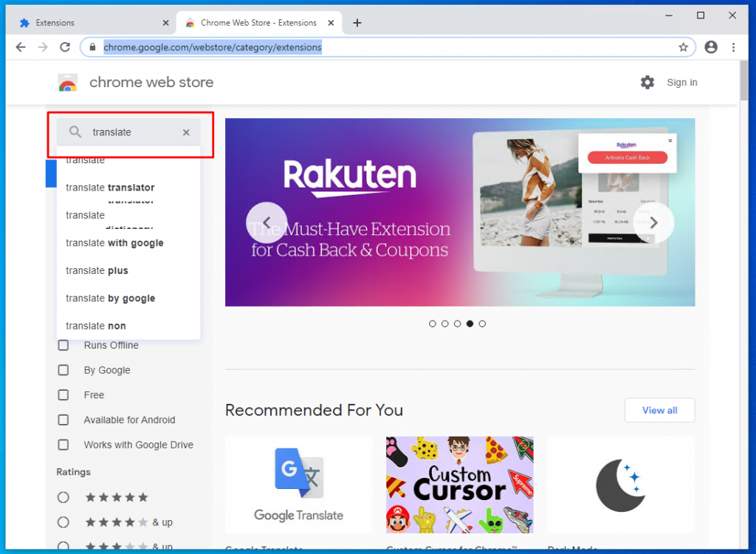The width and height of the screenshot is (756, 554).
Task: Go to first carousel dot
Action: coord(433,324)
